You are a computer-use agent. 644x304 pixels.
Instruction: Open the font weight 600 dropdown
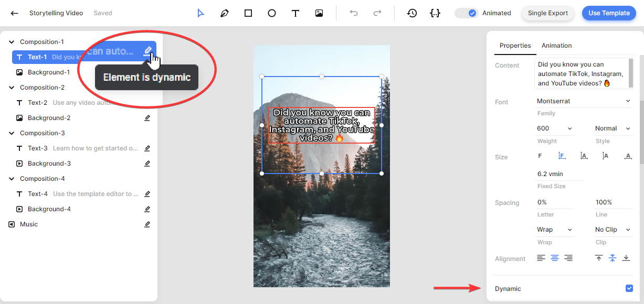coord(554,128)
